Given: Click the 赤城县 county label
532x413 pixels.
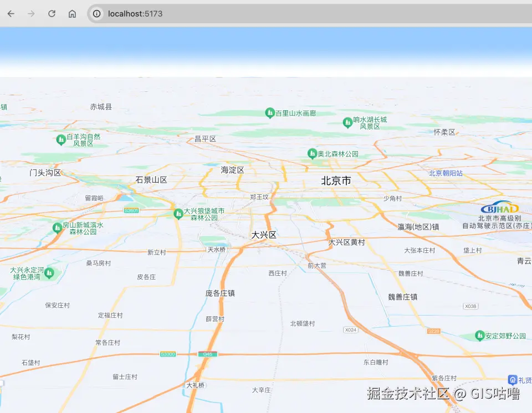Looking at the screenshot, I should click(101, 107).
